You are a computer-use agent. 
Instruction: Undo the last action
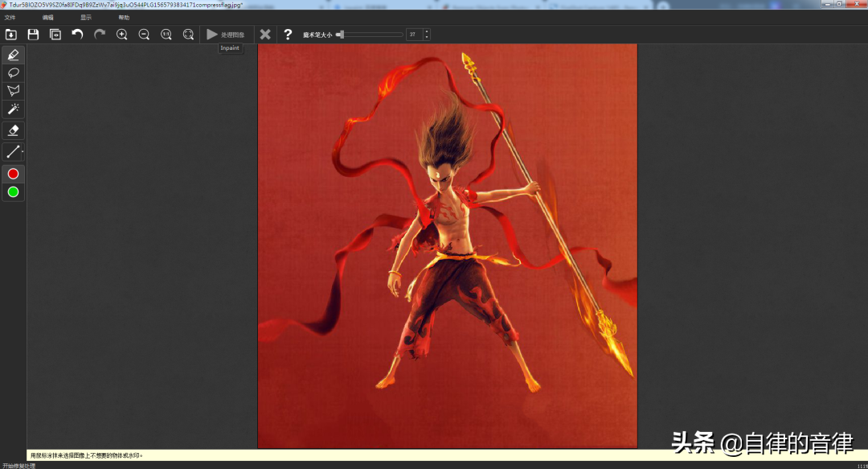tap(77, 35)
